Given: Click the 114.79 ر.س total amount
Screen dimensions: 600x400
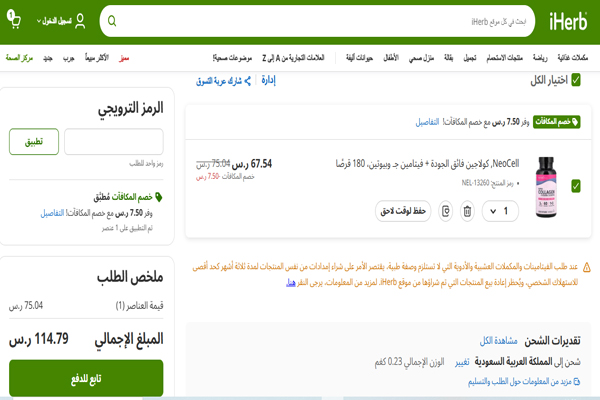Looking at the screenshot, I should (x=39, y=339).
